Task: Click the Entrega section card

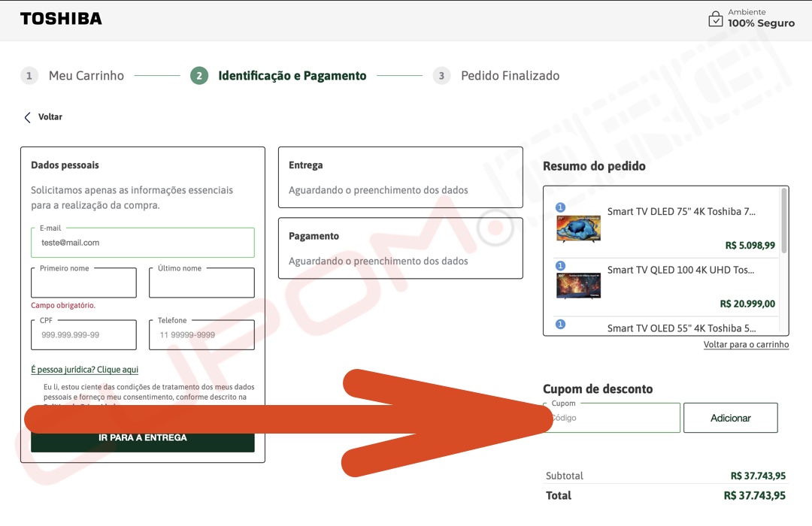Action: tap(400, 177)
